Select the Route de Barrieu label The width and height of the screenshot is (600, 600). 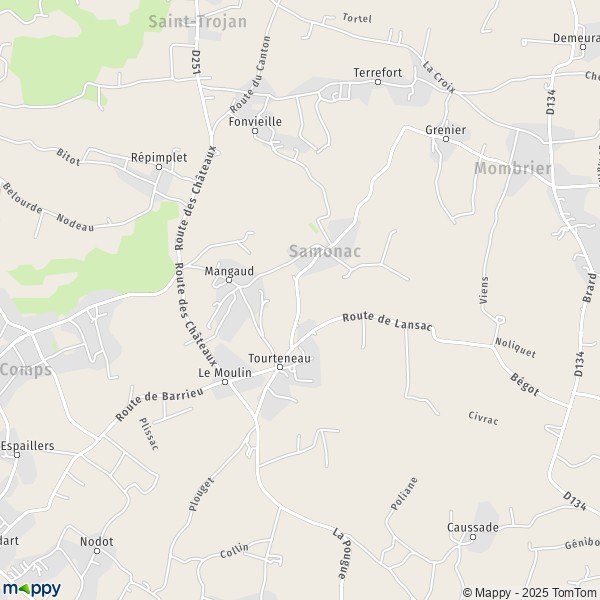[x=160, y=404]
